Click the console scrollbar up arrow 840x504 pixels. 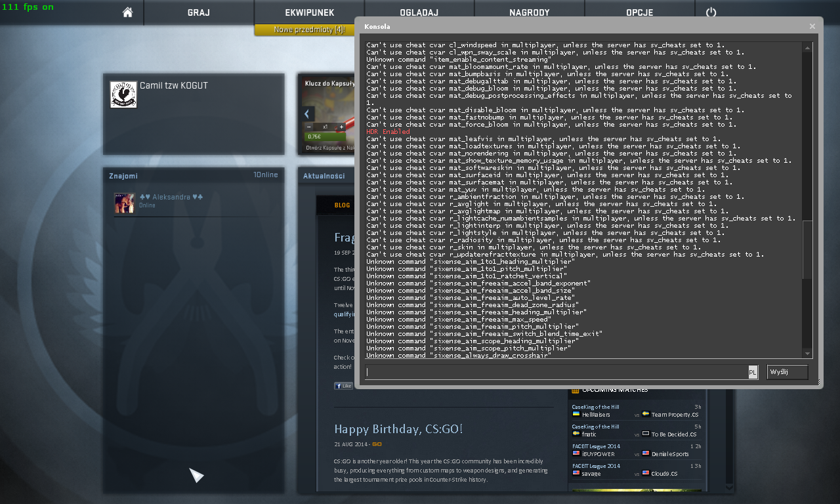(x=808, y=46)
